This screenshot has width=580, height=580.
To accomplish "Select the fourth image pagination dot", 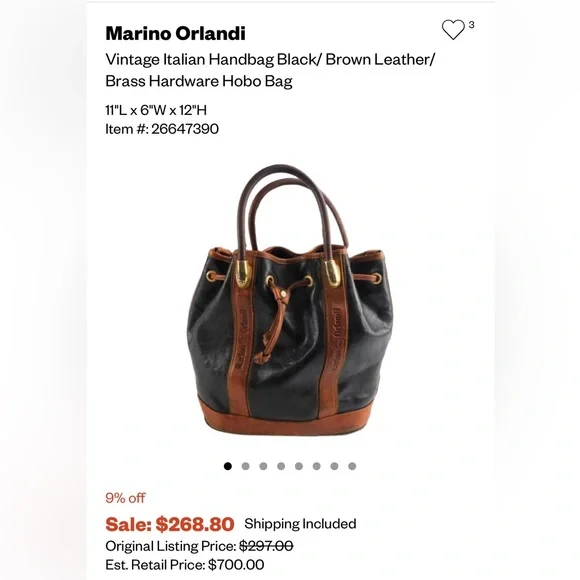I will point(281,466).
